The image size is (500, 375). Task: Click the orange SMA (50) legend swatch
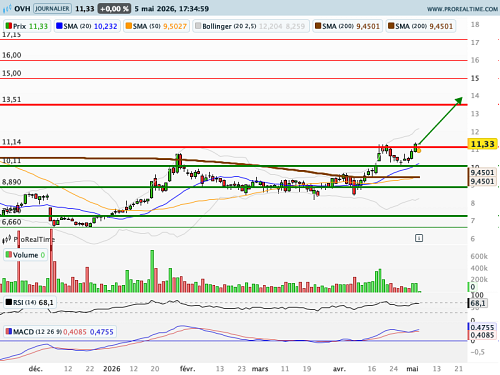click(x=129, y=26)
